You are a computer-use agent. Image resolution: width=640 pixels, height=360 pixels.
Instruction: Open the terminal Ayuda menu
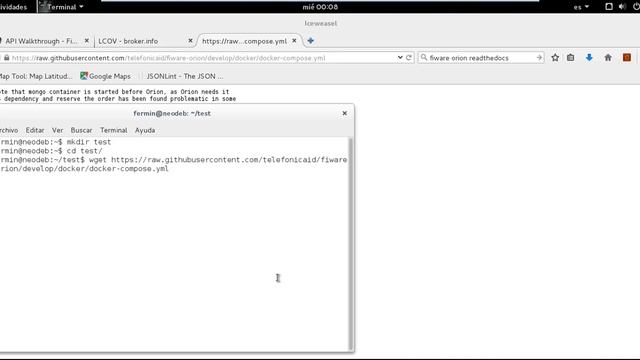click(x=145, y=130)
